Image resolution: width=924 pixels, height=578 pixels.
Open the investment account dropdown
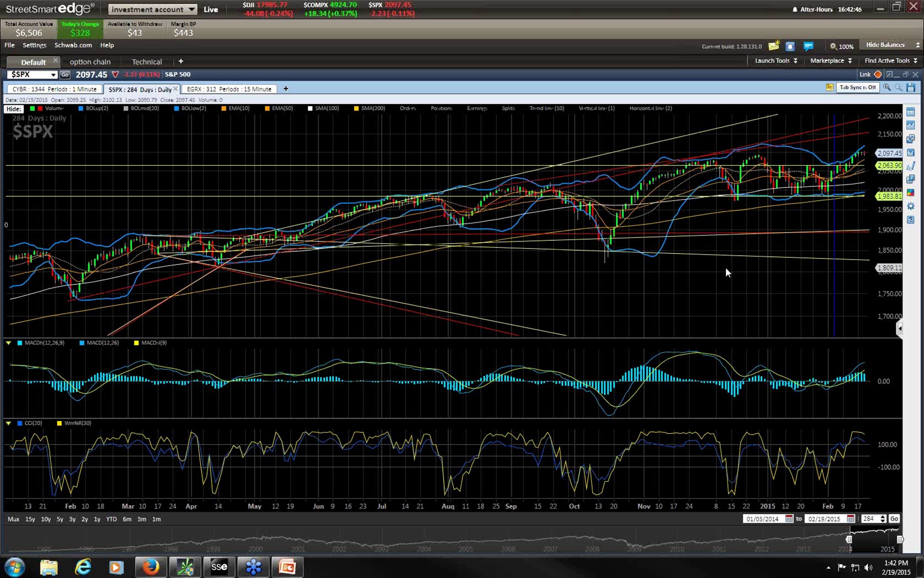[x=152, y=9]
